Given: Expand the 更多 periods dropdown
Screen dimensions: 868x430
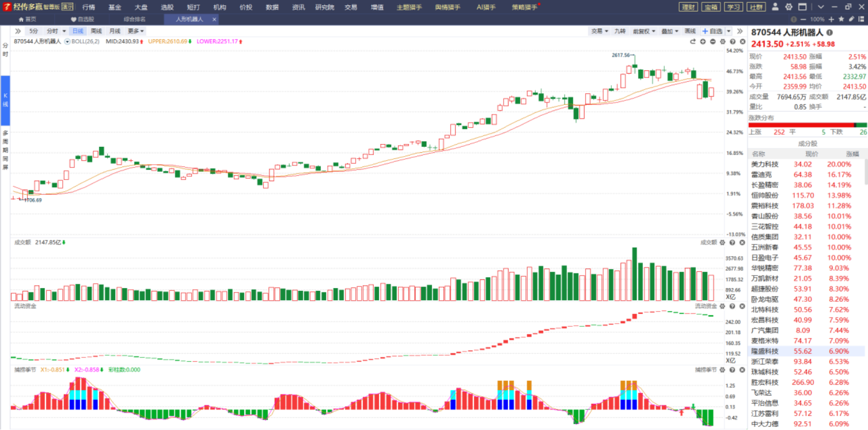Looking at the screenshot, I should (x=135, y=31).
